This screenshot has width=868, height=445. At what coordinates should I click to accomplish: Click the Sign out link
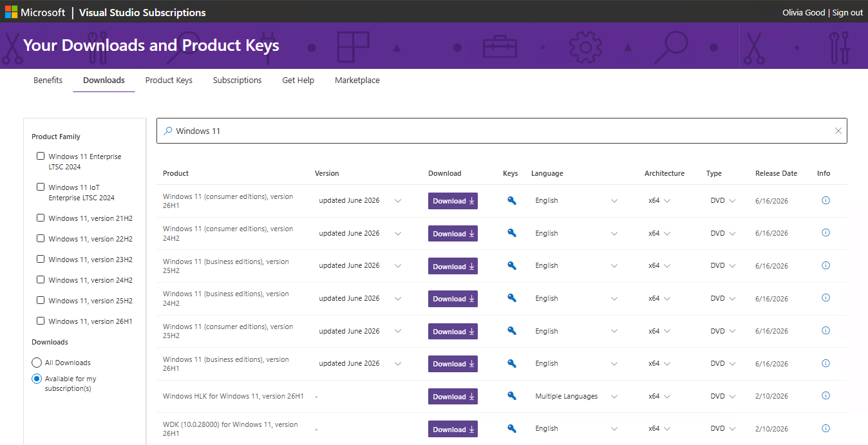click(847, 12)
